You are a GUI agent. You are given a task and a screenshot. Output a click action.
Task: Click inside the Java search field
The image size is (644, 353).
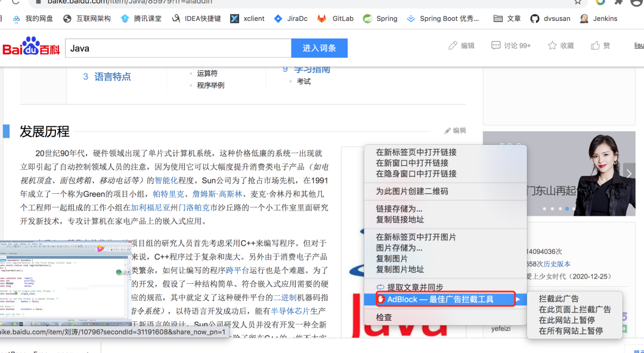(179, 48)
